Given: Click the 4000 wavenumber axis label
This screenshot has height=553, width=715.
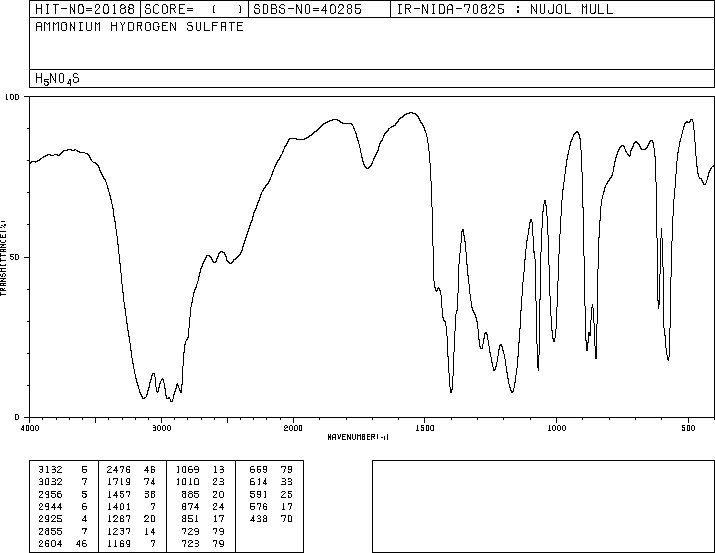Looking at the screenshot, I should pyautogui.click(x=30, y=428).
